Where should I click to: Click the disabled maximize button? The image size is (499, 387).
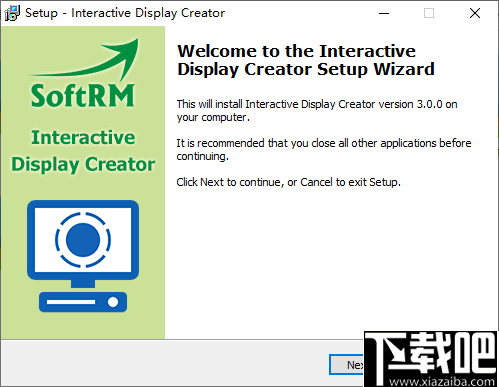coord(429,13)
